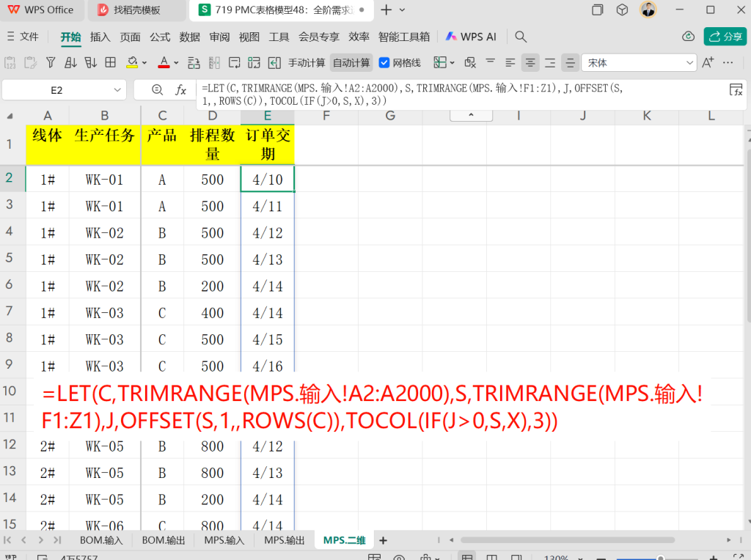Screen dimensions: 751x560
Task: Select cell E2 showing 4/10
Action: (x=268, y=179)
